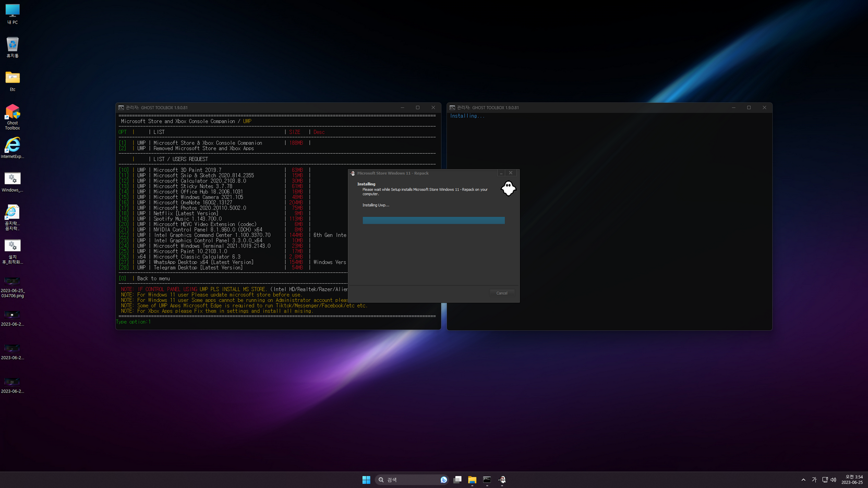This screenshot has height=488, width=868.
Task: Click the left Ghost Toolbox window cmd icon
Action: [x=121, y=108]
